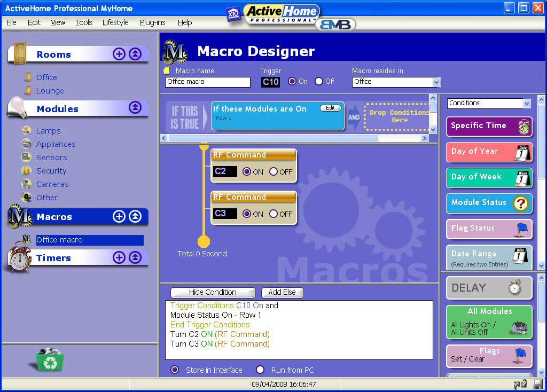
Task: Click the Add Else button
Action: pos(282,293)
